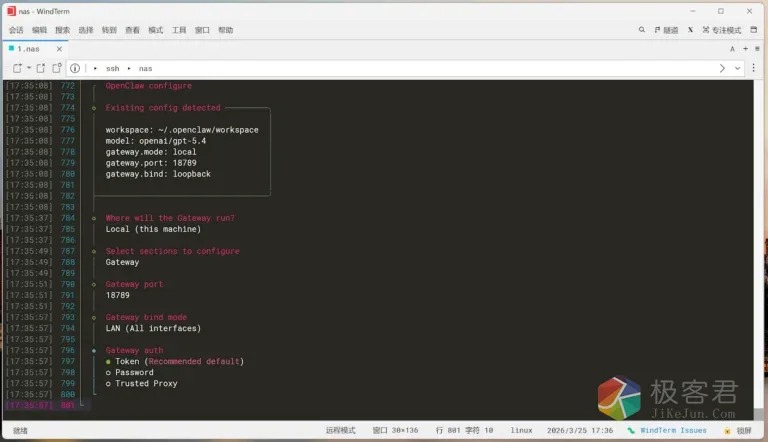
Task: Open the 工具 menu
Action: (179, 30)
